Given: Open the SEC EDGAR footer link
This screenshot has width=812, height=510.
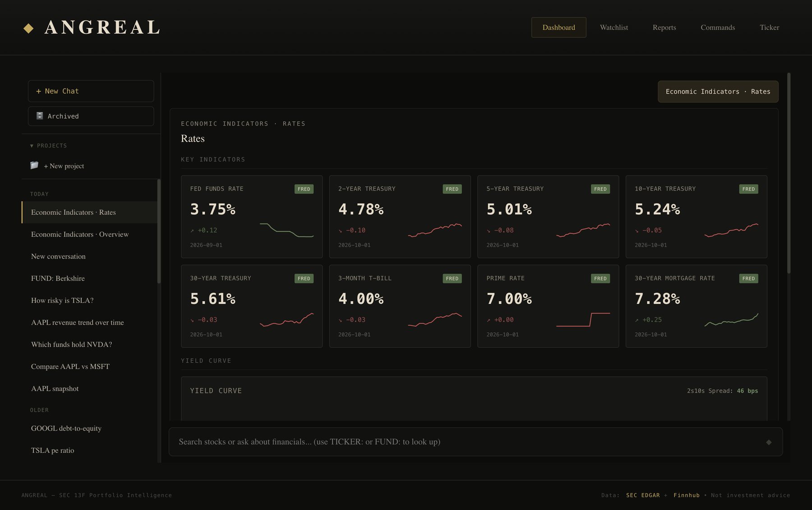Looking at the screenshot, I should (643, 495).
